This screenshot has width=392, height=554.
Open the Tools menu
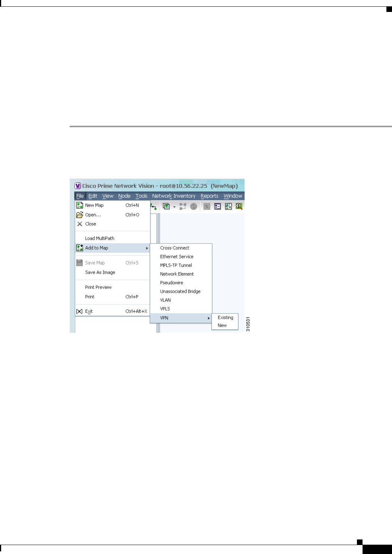click(x=141, y=196)
